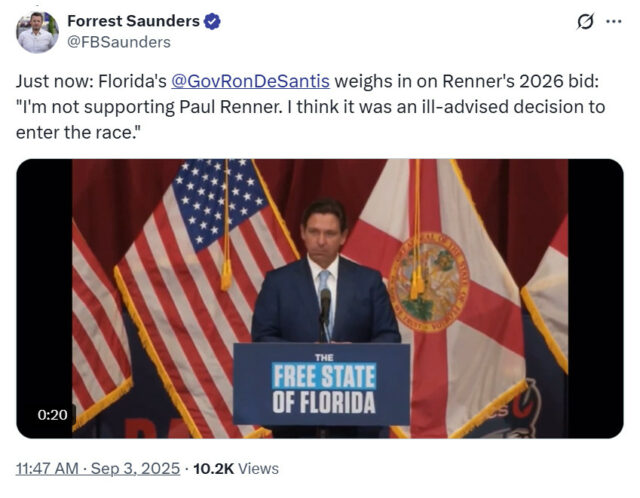Click the video's right black letterbox bar
Viewport: 640px width, 498px height.
(596, 298)
